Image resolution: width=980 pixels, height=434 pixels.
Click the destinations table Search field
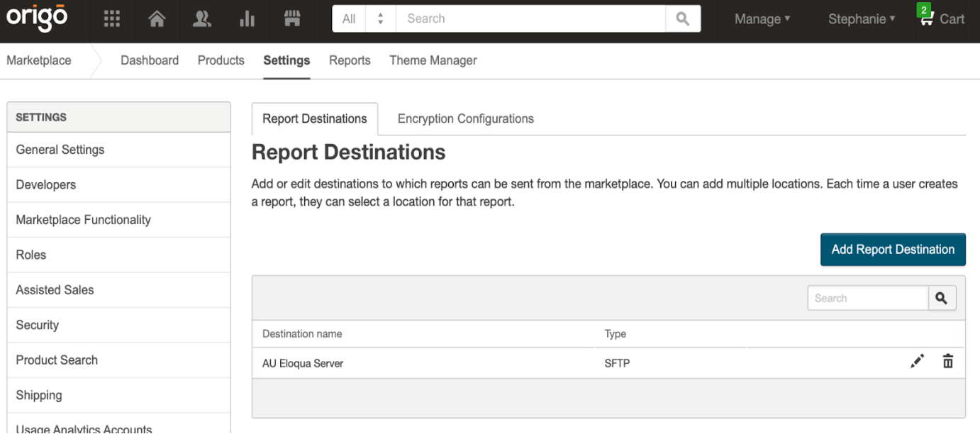[868, 299]
